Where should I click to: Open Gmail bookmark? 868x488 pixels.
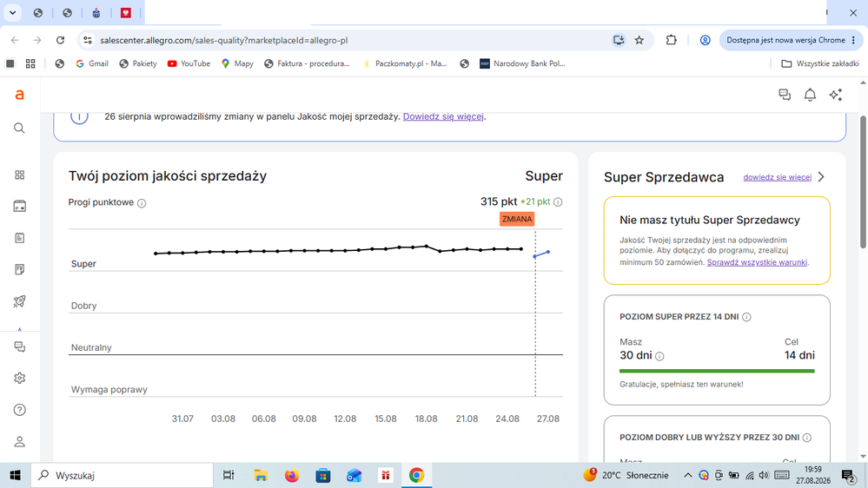92,63
